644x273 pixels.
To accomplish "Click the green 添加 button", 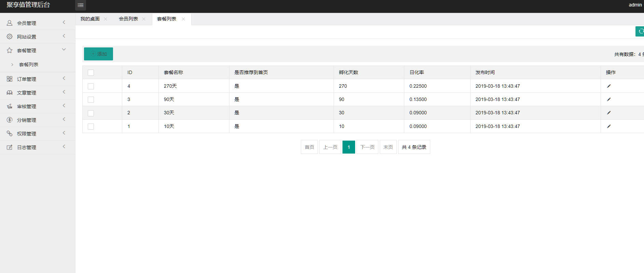I will pos(98,54).
